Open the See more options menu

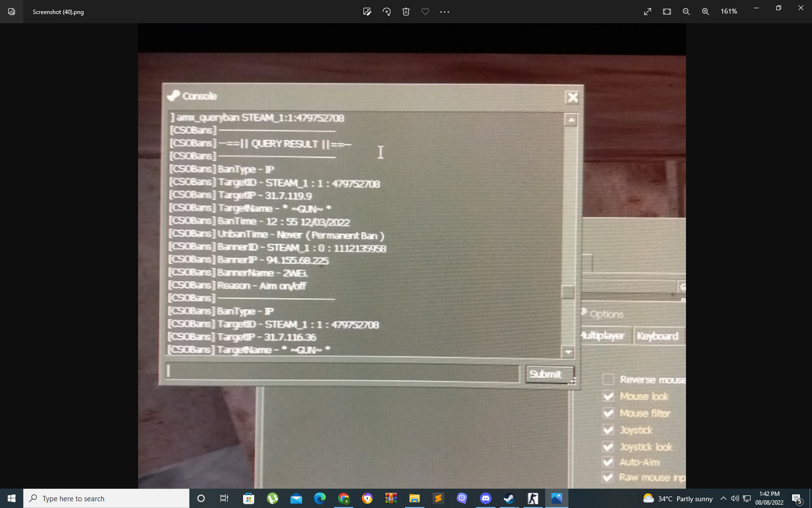pyautogui.click(x=445, y=12)
